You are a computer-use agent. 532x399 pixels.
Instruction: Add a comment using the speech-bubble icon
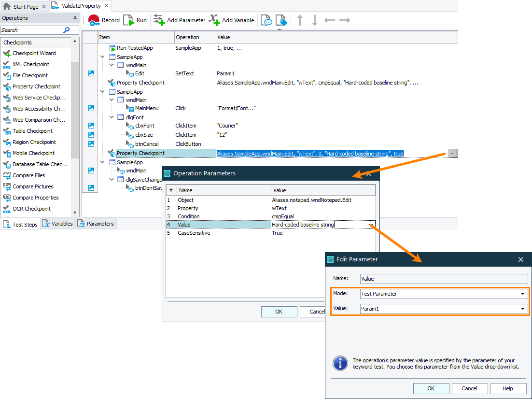pos(266,20)
